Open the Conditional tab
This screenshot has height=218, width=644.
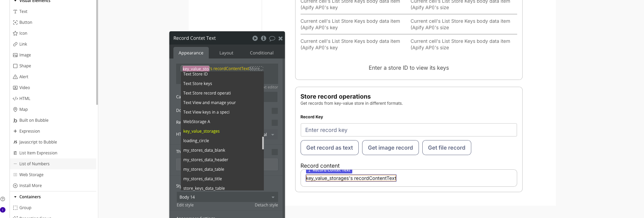tap(261, 53)
